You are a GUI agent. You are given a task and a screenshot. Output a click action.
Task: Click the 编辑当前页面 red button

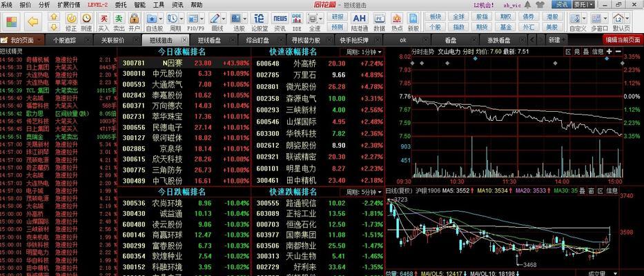tap(623, 40)
